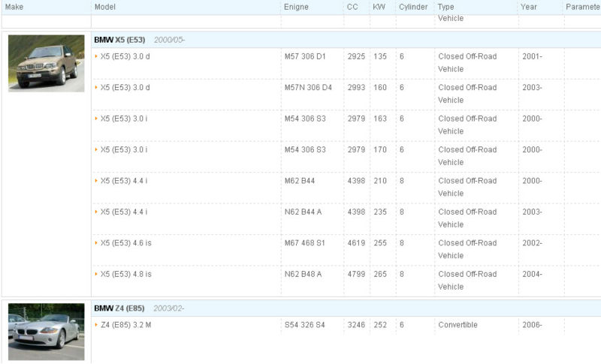This screenshot has width=601, height=364.
Task: Open the BMW X5 car photo
Action: [47, 63]
